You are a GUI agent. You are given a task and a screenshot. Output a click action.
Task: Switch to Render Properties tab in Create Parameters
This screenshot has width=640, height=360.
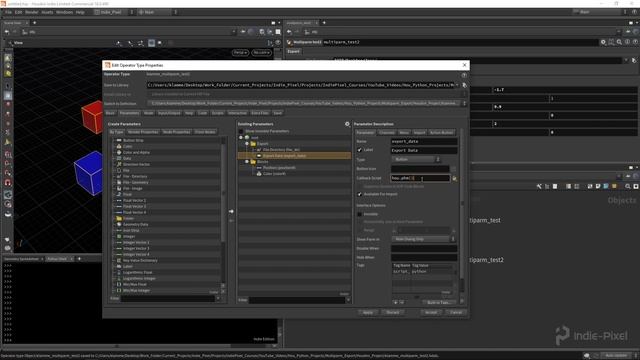point(143,132)
